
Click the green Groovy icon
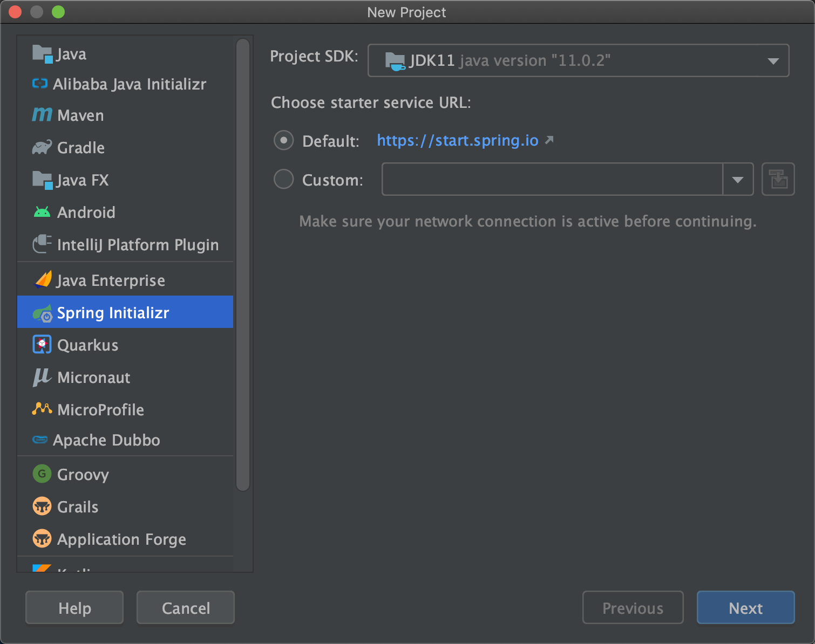[42, 474]
